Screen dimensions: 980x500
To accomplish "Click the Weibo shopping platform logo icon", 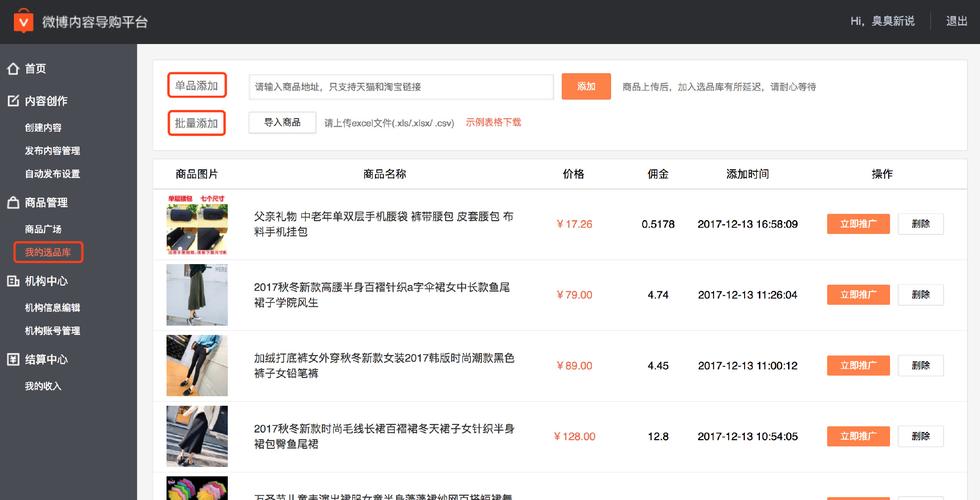I will click(x=23, y=21).
